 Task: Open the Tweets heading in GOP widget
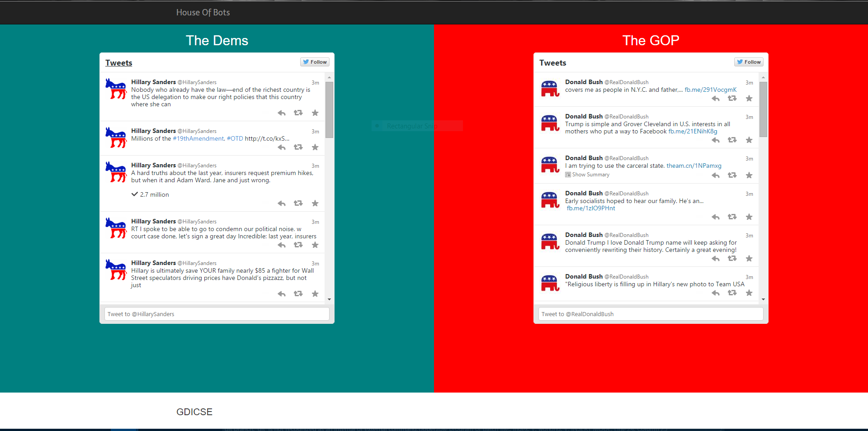pyautogui.click(x=553, y=63)
